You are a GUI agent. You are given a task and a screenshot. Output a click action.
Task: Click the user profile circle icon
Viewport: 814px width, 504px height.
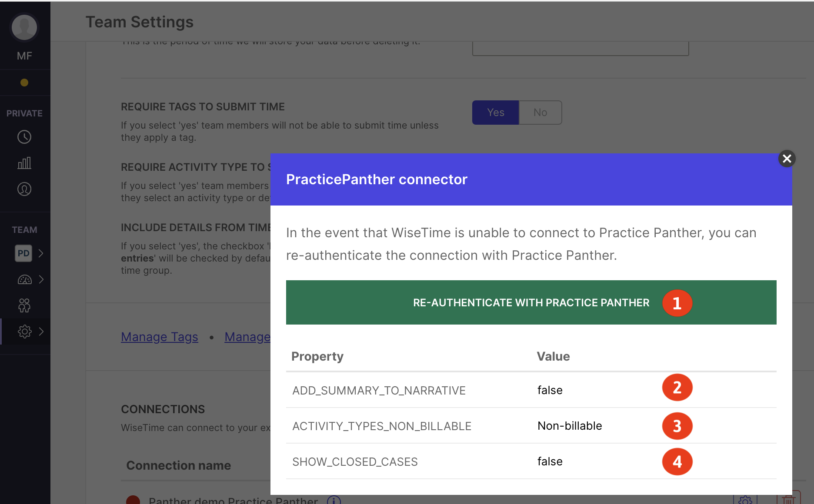(x=24, y=189)
